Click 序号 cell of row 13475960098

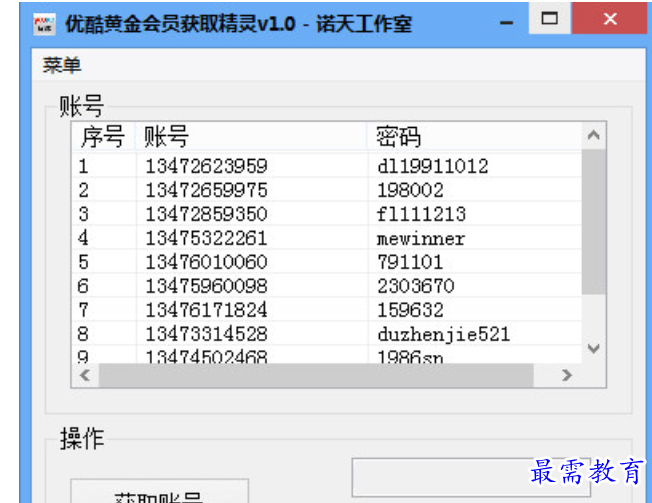pos(83,286)
